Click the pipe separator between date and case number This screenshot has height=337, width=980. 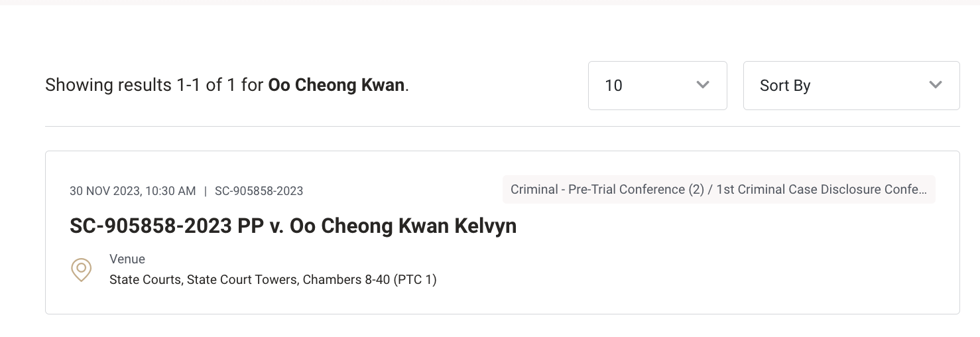[206, 191]
